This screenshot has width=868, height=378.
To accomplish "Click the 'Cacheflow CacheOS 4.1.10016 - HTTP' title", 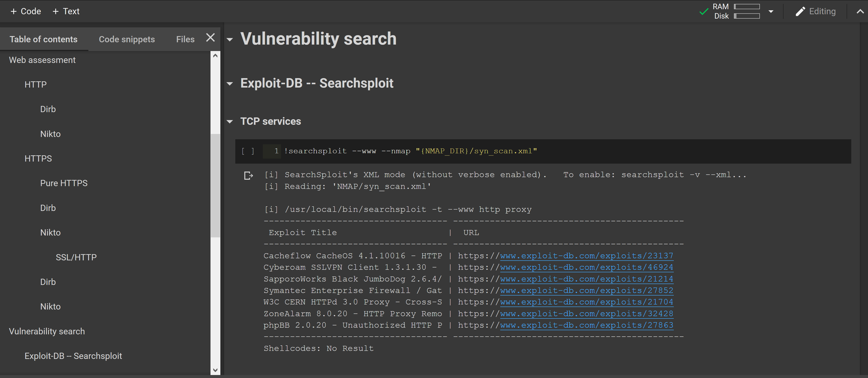I will click(x=352, y=256).
